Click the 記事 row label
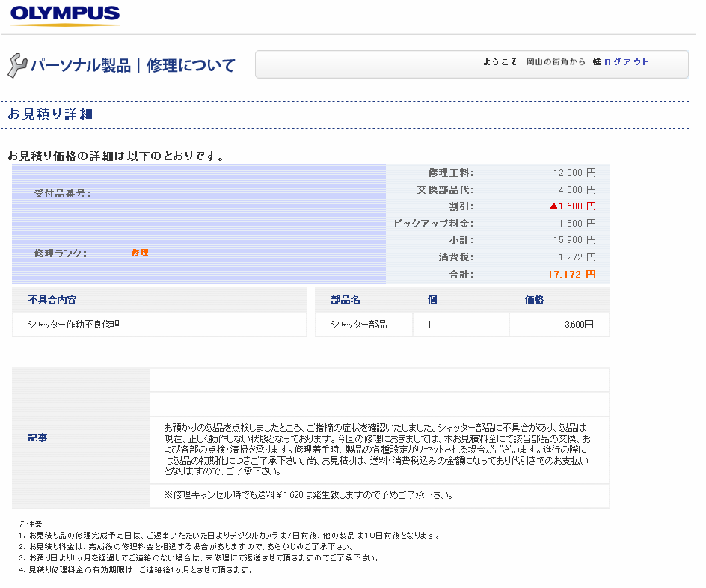Image resolution: width=706 pixels, height=588 pixels. click(38, 438)
